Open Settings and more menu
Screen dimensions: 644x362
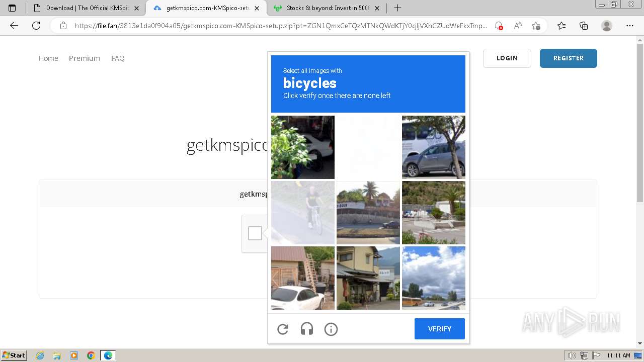pos(630,26)
